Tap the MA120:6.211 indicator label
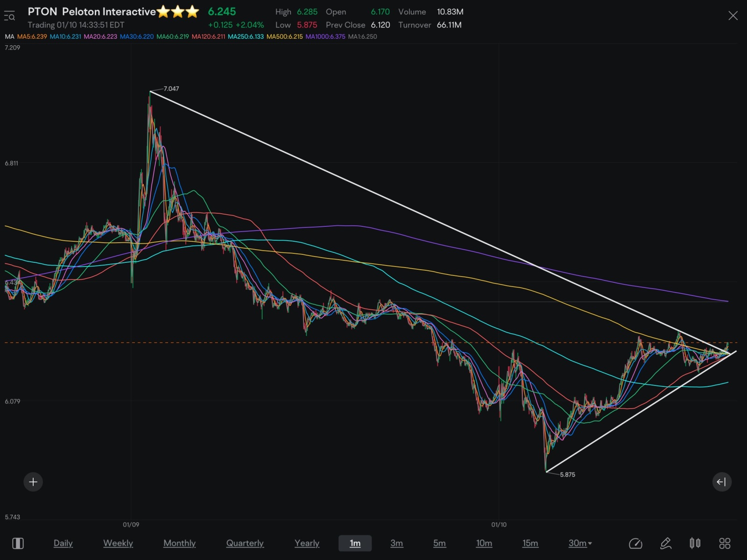 (x=208, y=36)
